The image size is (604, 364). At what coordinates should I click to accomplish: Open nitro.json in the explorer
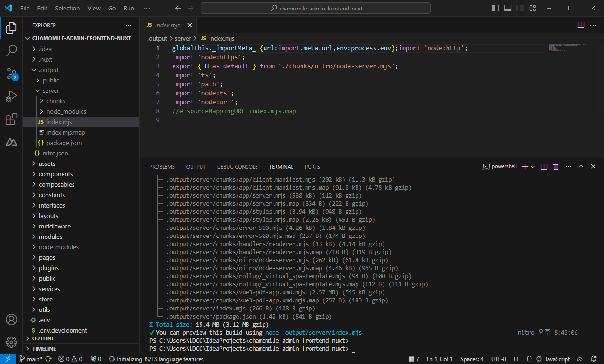click(81, 153)
